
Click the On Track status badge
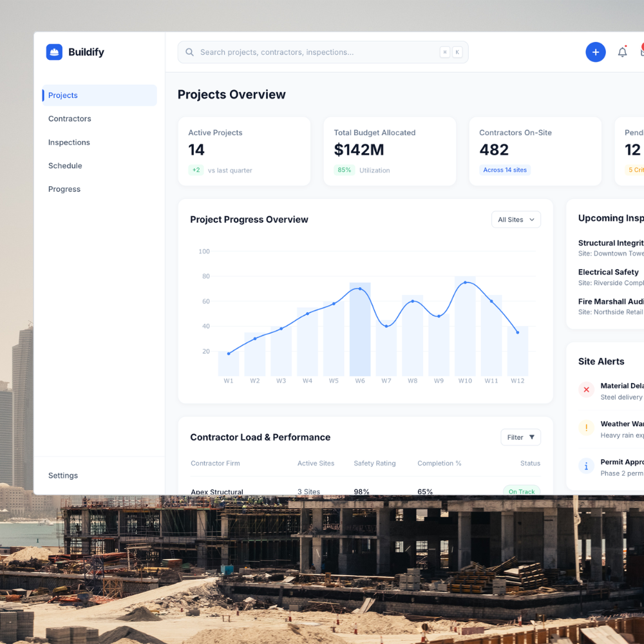[521, 491]
